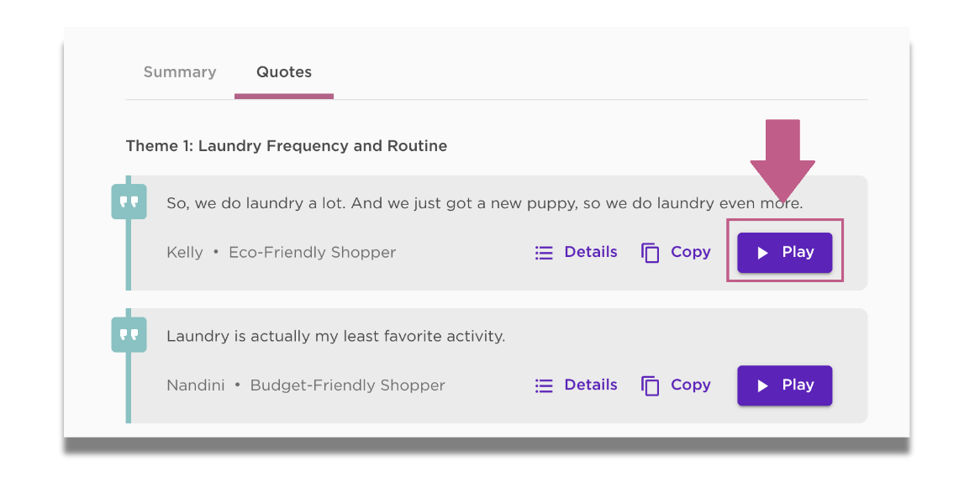Play Nandini's quote clip
Image resolution: width=980 pixels, height=482 pixels.
[784, 385]
